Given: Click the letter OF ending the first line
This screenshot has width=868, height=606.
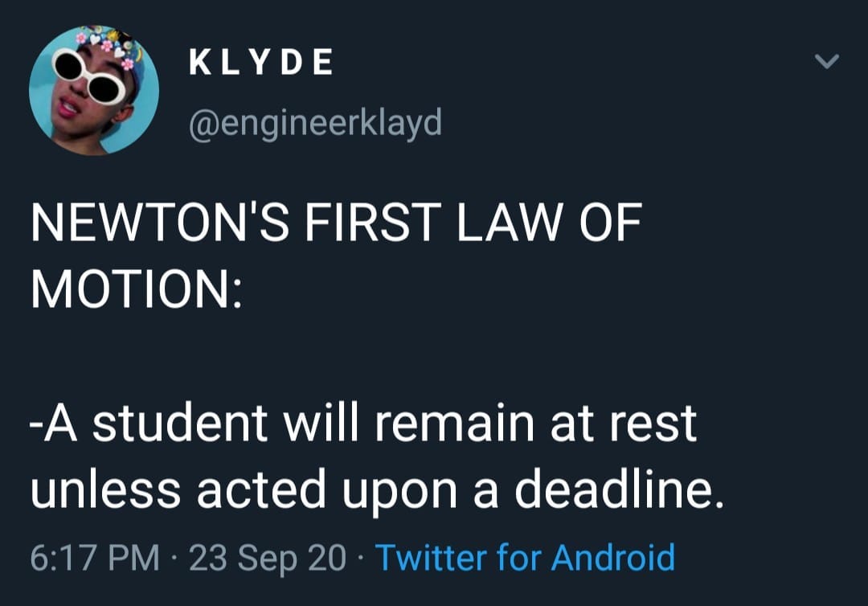Looking at the screenshot, I should [611, 222].
